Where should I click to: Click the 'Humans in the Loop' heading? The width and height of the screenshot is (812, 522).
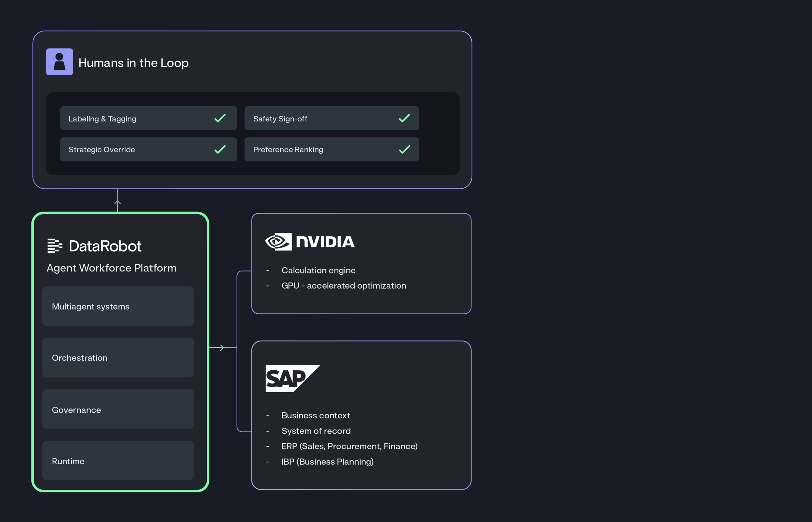(134, 63)
